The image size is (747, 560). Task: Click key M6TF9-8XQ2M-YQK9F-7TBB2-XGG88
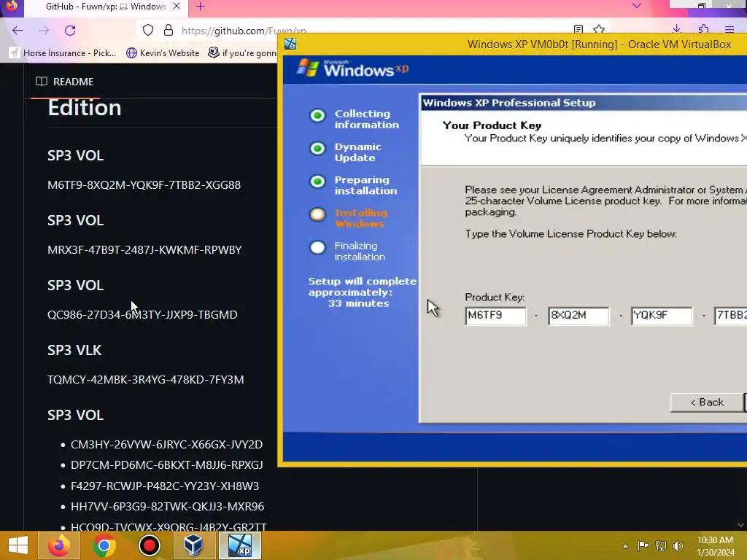click(144, 184)
